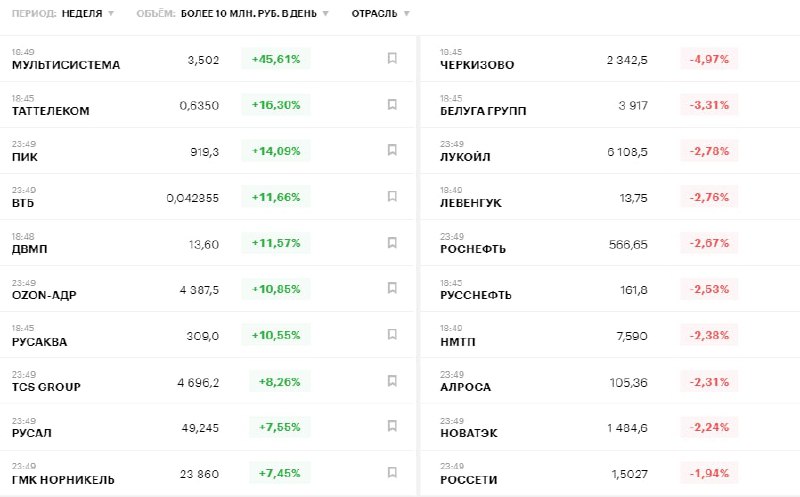Click the АЛРОСА price 105,36

[628, 382]
